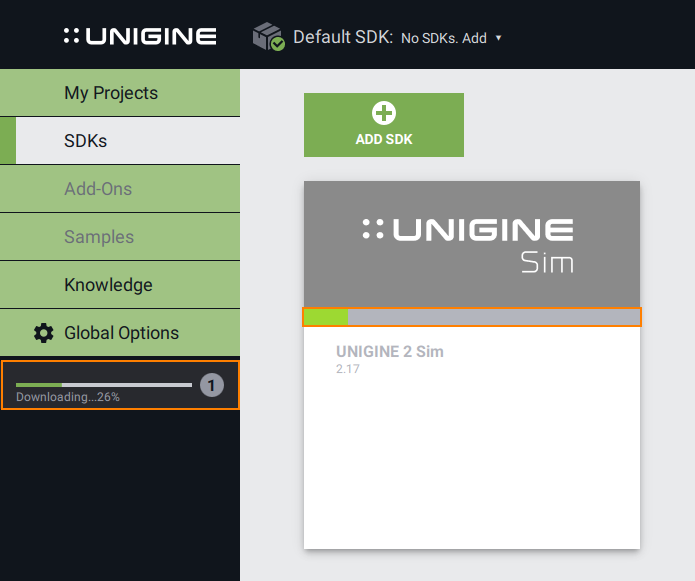
Task: Open the 'No SDKs. Add' selector
Action: 443,38
